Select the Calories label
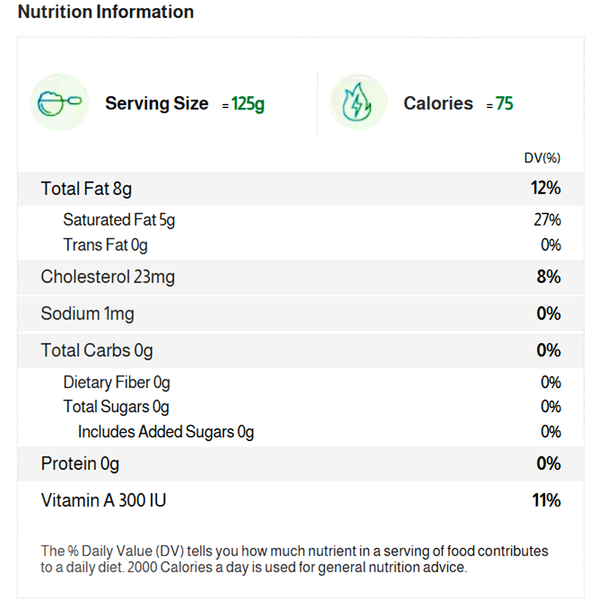Screen dimensions: 600x600 click(438, 103)
